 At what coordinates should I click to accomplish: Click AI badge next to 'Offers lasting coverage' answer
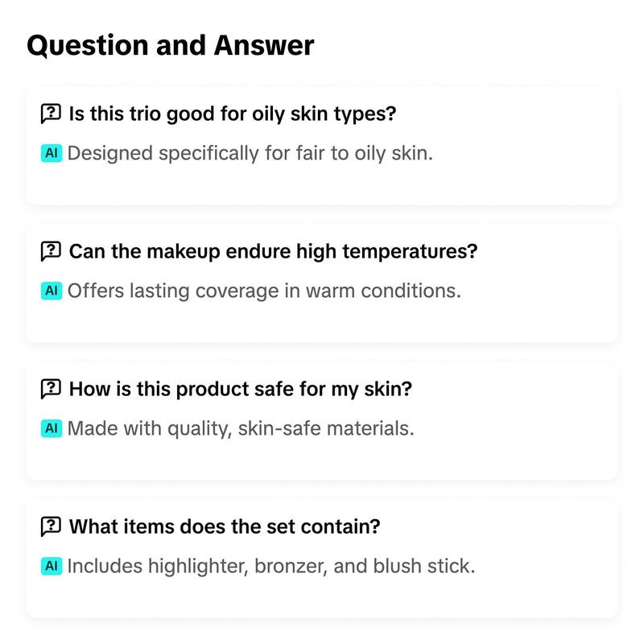tap(52, 291)
